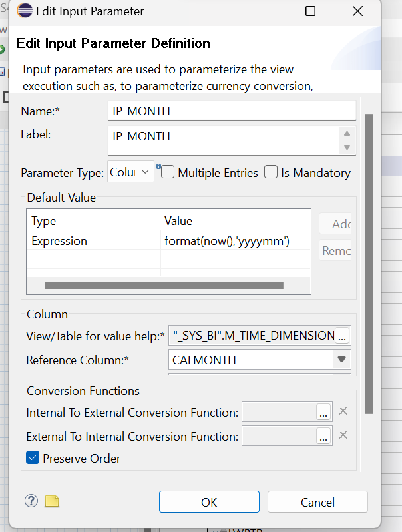Click the yellow note icon beside help

click(52, 501)
